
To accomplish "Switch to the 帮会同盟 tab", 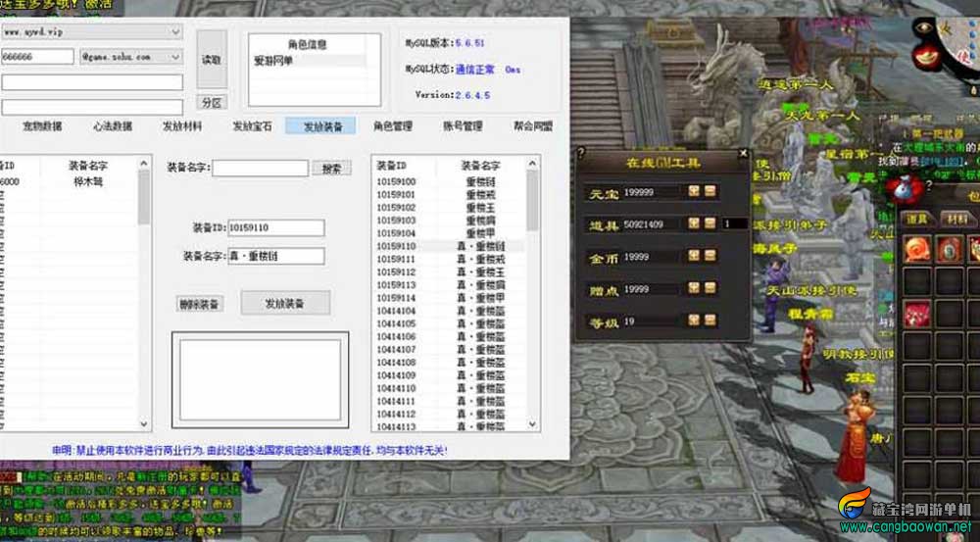I will coord(533,125).
